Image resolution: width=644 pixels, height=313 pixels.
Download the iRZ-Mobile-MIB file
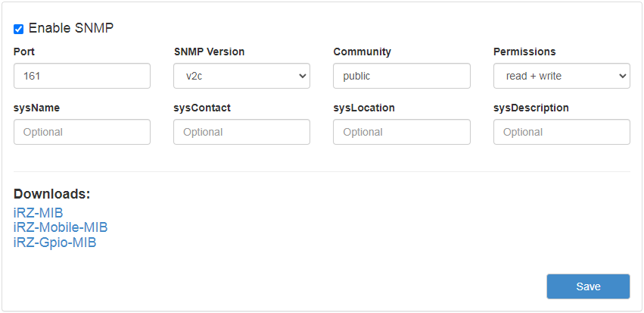pos(61,227)
